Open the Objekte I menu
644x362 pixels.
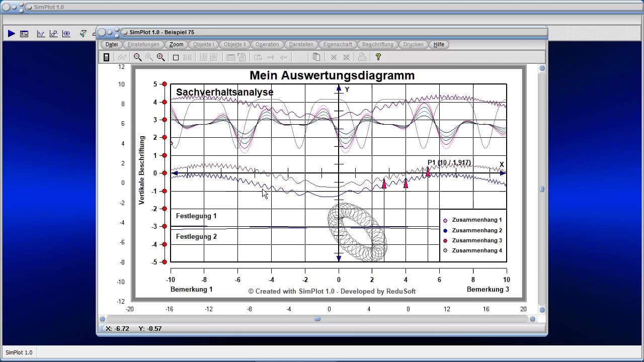click(x=203, y=44)
